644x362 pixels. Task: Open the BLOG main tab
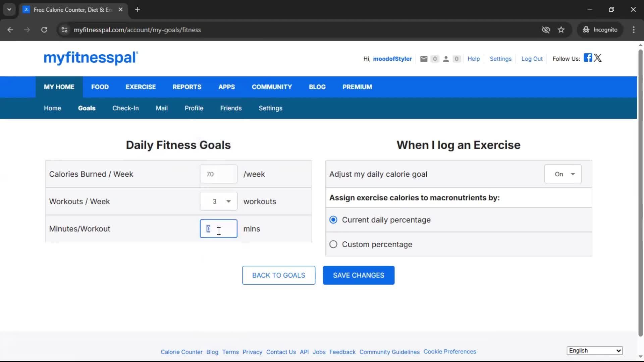(317, 87)
